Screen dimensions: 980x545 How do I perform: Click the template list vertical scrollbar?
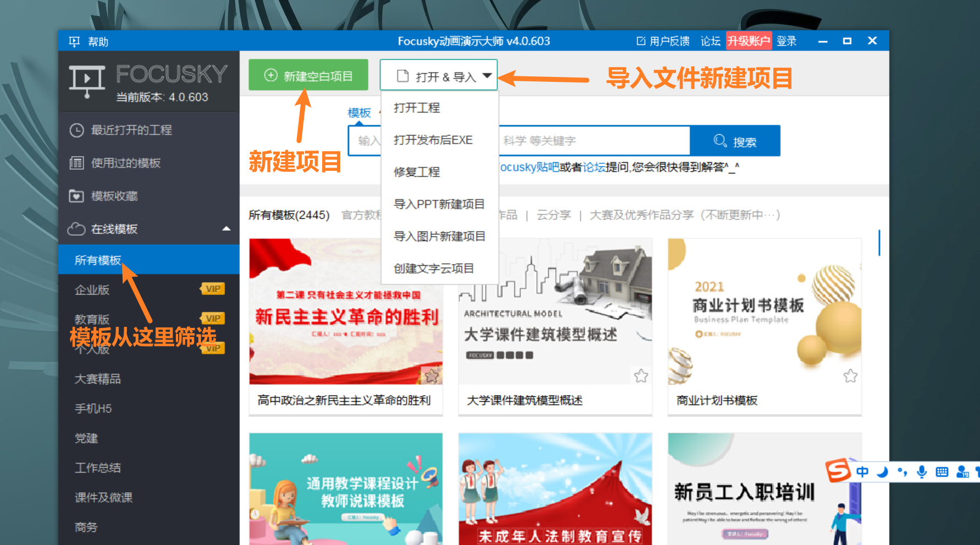coord(879,242)
